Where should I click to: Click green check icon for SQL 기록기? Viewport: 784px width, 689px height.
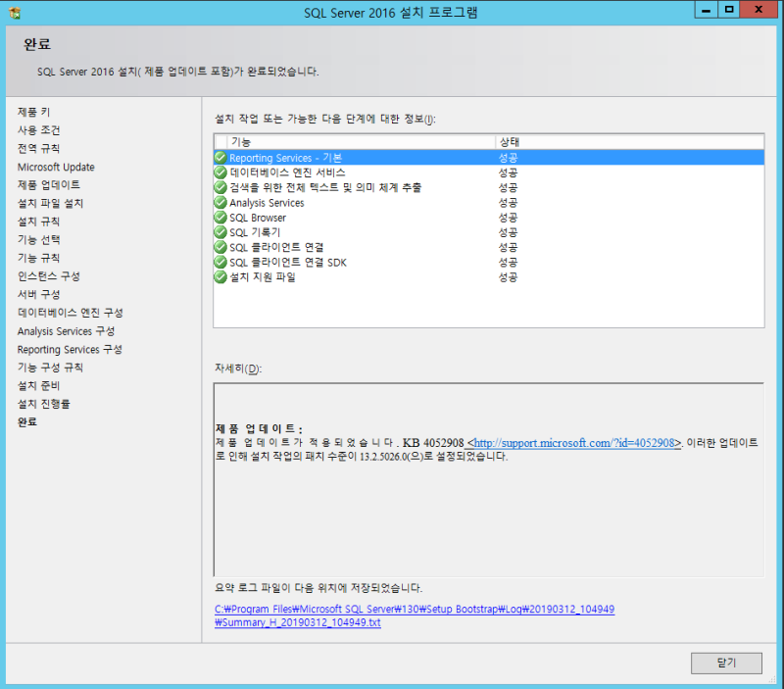coord(220,232)
